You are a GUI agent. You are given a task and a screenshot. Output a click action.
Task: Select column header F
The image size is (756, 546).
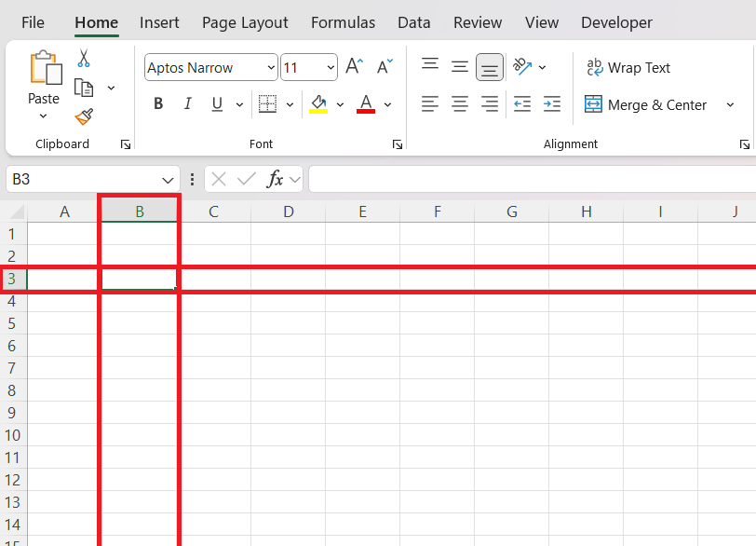click(x=438, y=212)
